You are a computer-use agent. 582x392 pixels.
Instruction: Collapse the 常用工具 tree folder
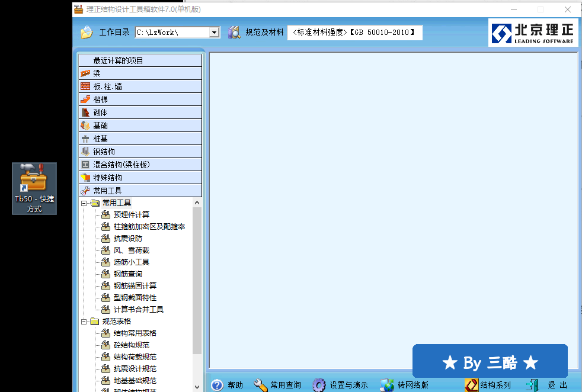tap(84, 203)
